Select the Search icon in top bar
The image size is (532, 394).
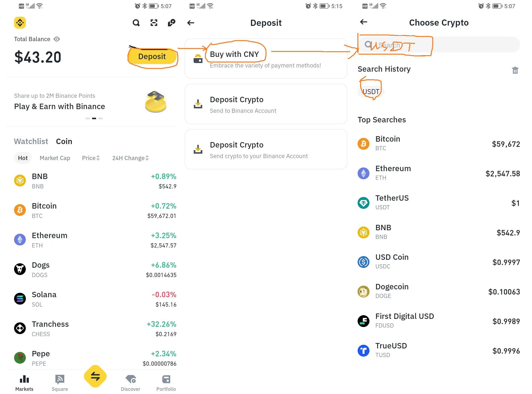[135, 22]
